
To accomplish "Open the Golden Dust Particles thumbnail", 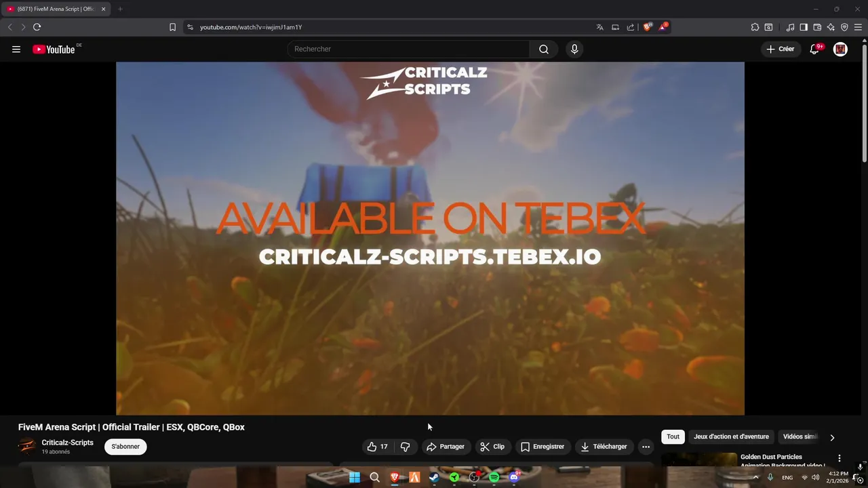I will tap(699, 460).
